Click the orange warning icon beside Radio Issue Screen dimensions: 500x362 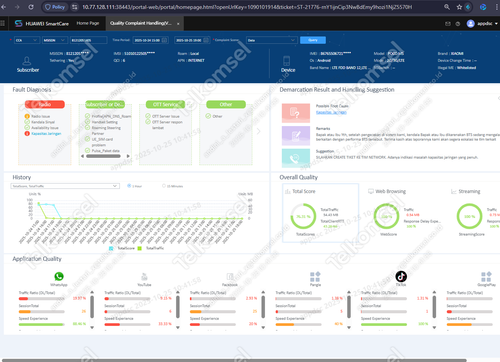coord(27,116)
